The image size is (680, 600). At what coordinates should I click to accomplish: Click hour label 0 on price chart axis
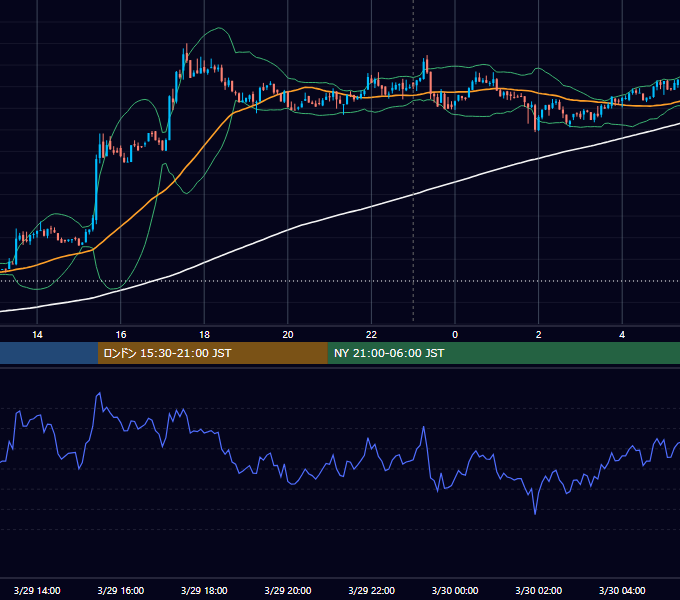(x=455, y=335)
